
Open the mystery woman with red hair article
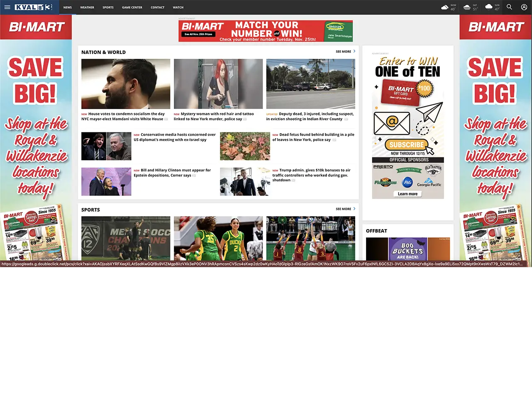point(214,117)
